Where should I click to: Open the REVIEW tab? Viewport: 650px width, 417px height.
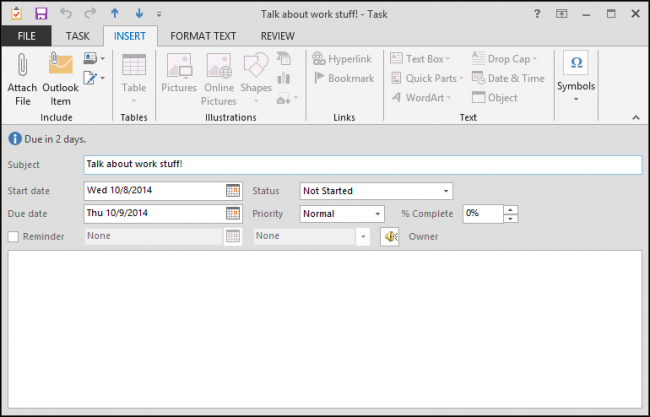pyautogui.click(x=278, y=36)
